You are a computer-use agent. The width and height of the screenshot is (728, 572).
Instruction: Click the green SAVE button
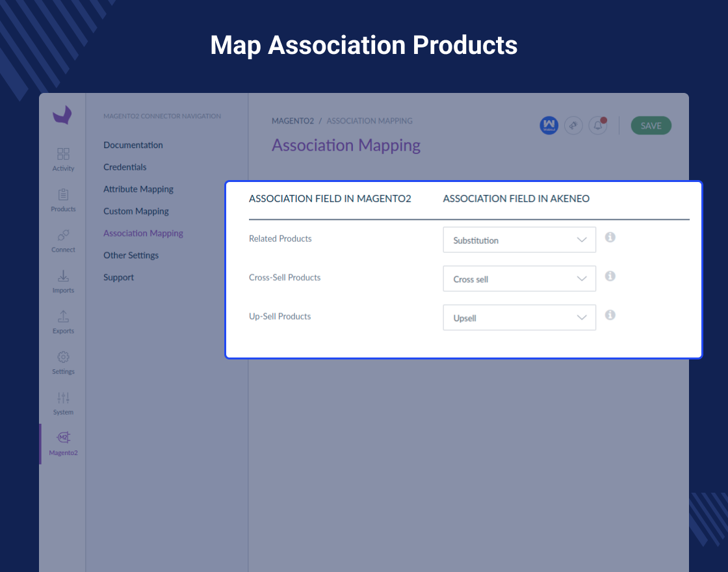click(651, 125)
